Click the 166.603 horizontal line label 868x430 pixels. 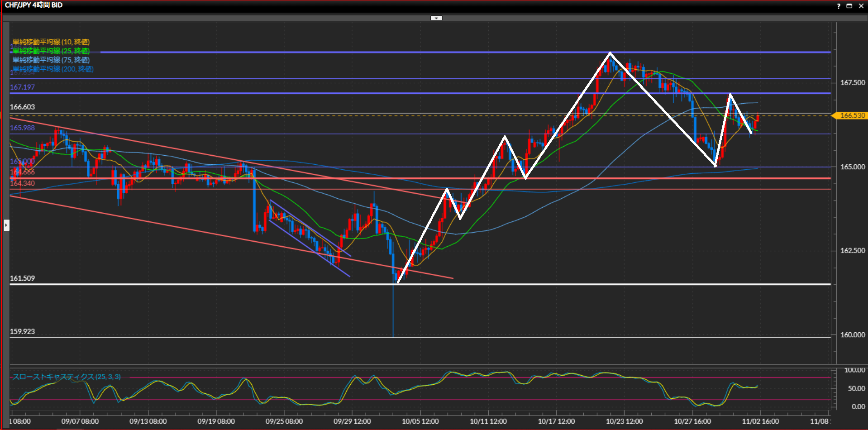pyautogui.click(x=23, y=107)
